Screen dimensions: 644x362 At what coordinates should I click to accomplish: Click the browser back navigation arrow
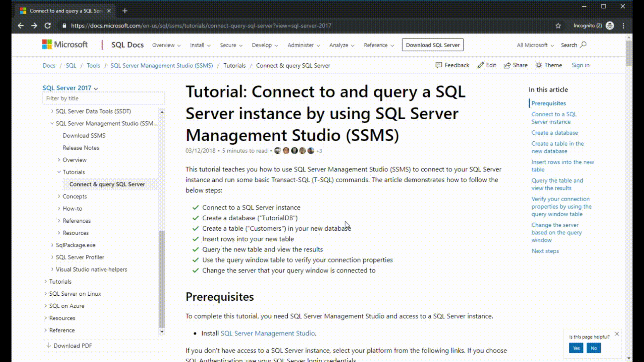(21, 25)
